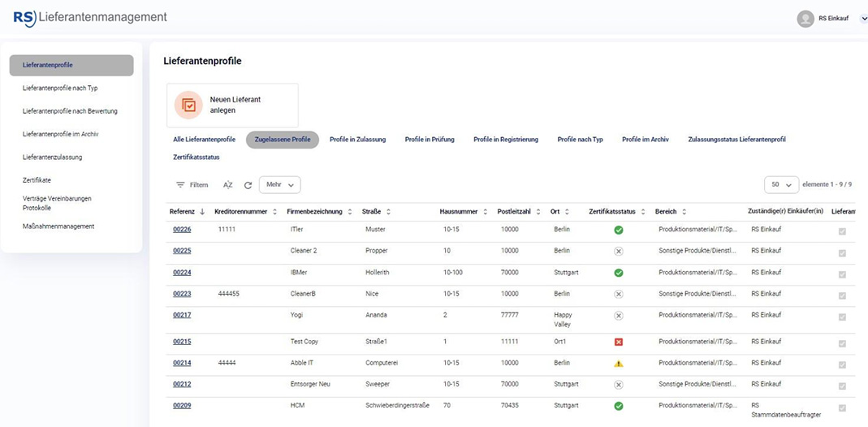Click green certificate status icon for ITler
This screenshot has width=868, height=427.
pos(618,231)
